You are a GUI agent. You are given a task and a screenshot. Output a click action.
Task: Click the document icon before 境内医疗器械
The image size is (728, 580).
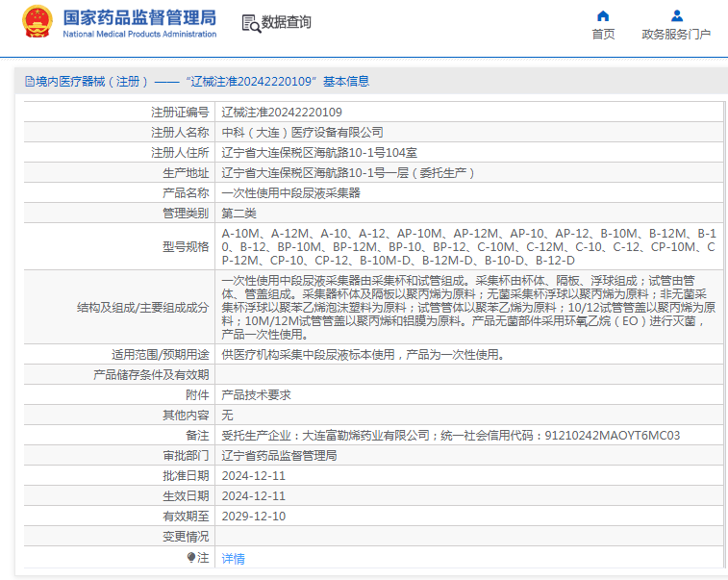pos(29,82)
